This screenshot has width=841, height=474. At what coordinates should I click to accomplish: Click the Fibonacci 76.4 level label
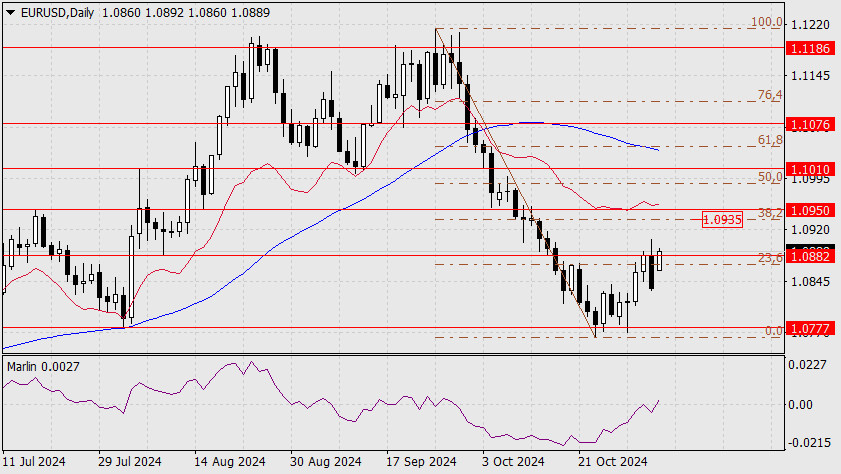[770, 95]
